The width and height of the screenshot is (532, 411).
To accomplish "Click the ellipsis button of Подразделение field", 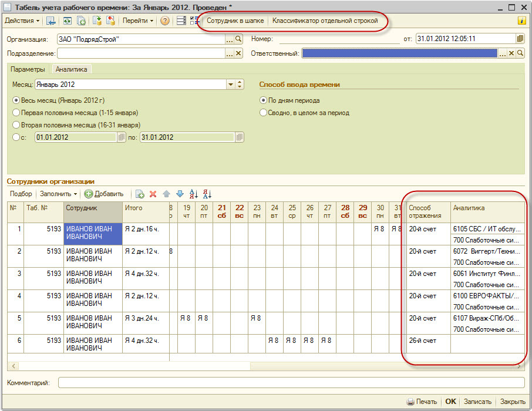I will [x=230, y=53].
